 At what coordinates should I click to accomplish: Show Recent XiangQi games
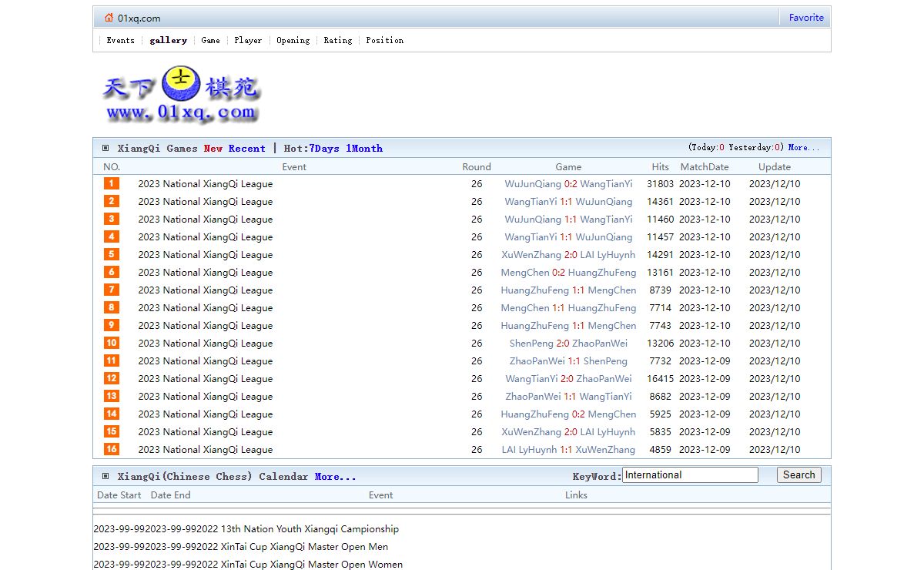(247, 148)
